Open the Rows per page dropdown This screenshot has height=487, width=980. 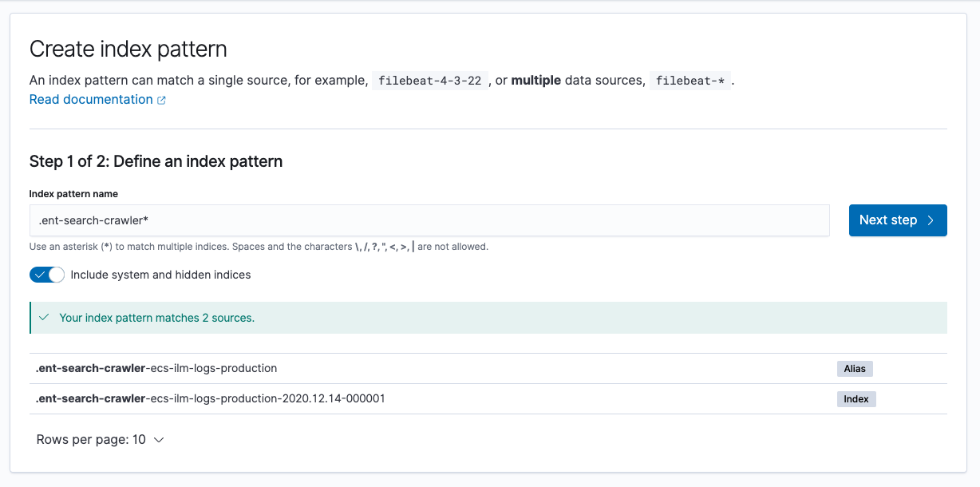100,439
